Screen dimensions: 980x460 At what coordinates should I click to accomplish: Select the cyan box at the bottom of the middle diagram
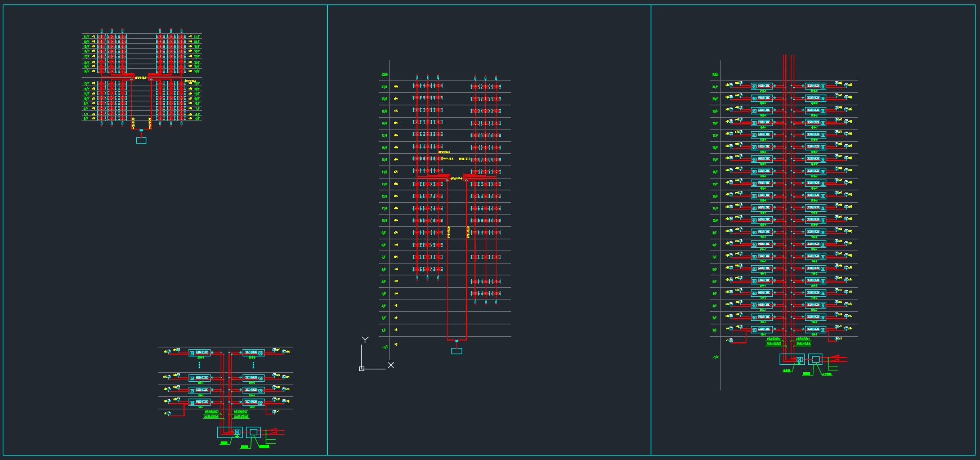click(x=457, y=351)
